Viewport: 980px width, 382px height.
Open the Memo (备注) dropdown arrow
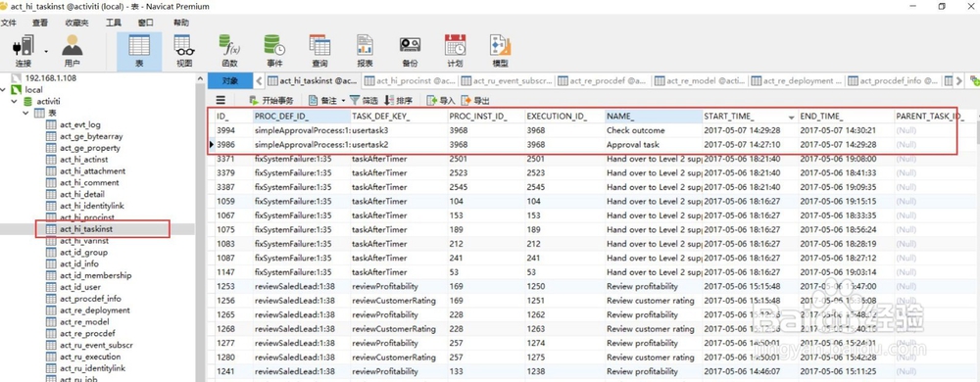pos(343,101)
